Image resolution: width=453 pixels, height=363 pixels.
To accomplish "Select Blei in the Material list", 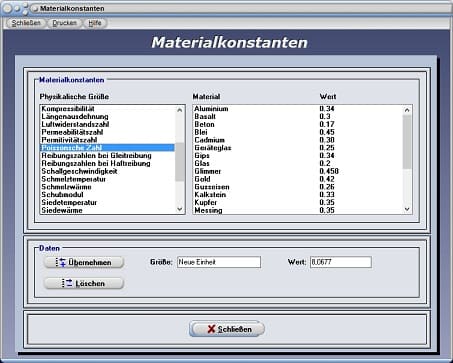I will [201, 132].
